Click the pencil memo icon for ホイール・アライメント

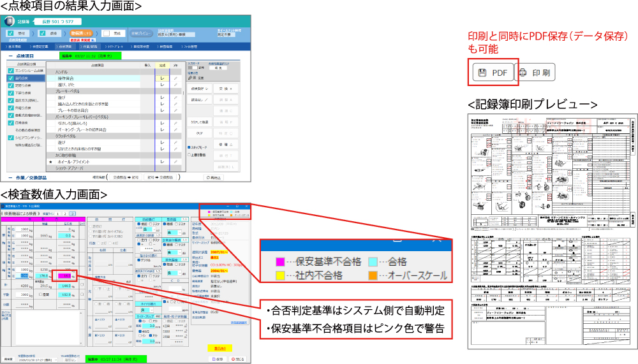click(x=175, y=163)
